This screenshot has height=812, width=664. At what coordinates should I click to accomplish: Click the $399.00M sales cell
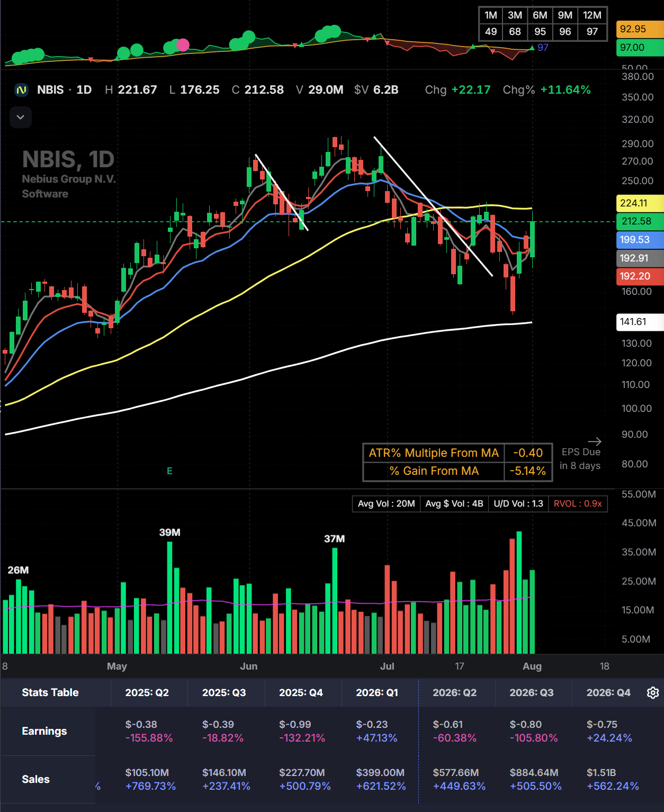[380, 773]
